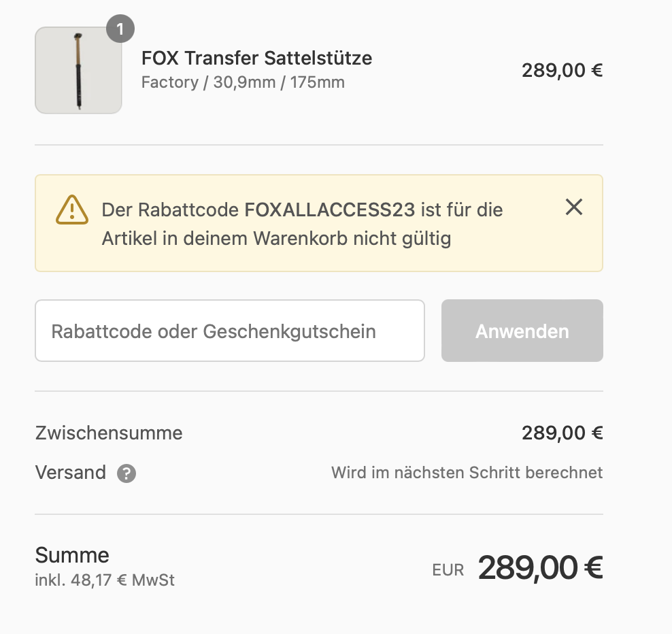
Task: Click 'Artikel in deinem Warenkorb nicht gültig' text
Action: [276, 239]
